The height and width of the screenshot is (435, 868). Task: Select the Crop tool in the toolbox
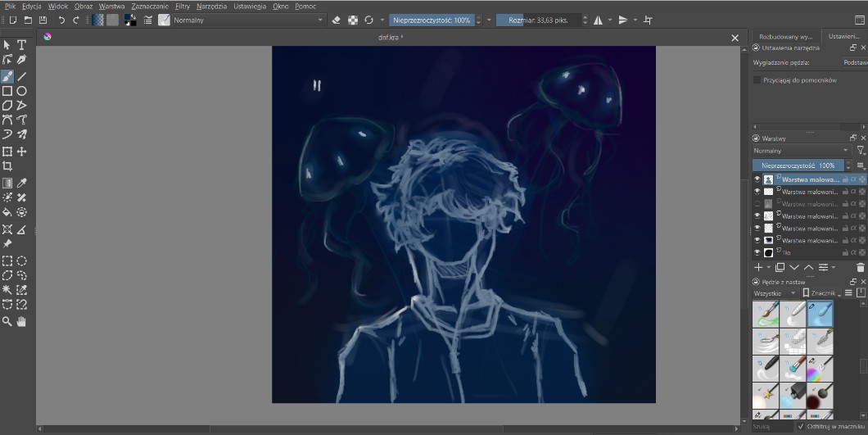tap(7, 166)
